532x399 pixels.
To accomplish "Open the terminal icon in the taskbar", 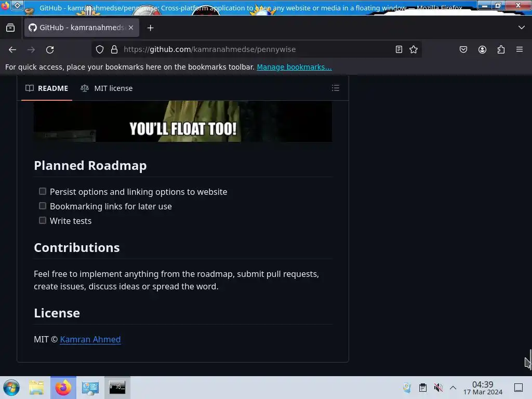I will (x=117, y=388).
